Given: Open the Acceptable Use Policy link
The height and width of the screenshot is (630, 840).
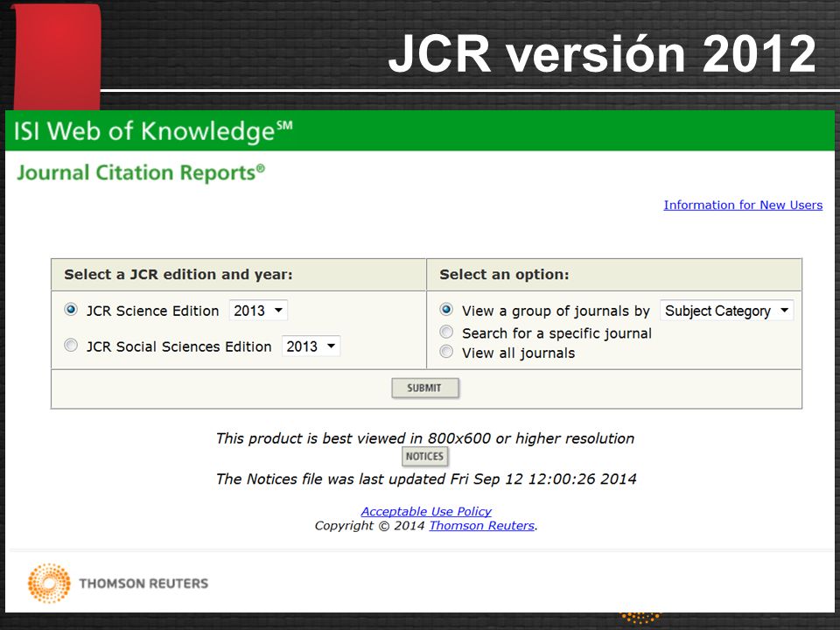Looking at the screenshot, I should [426, 512].
